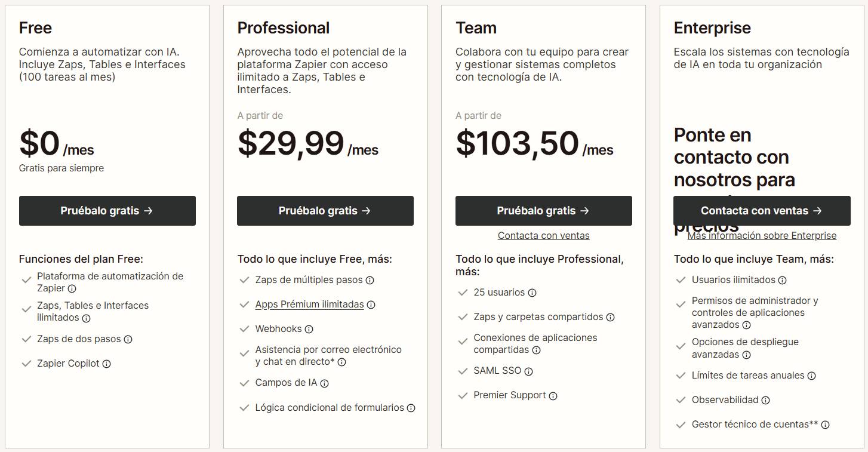Open Más información sobre Enterprise link

point(762,235)
